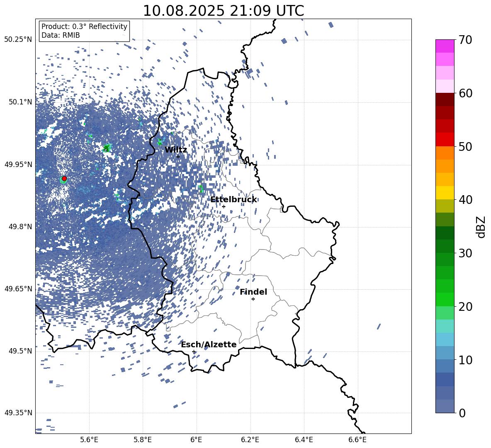Click the 60 tick on colorbar
Image resolution: width=491 pixels, height=448 pixels.
[465, 93]
